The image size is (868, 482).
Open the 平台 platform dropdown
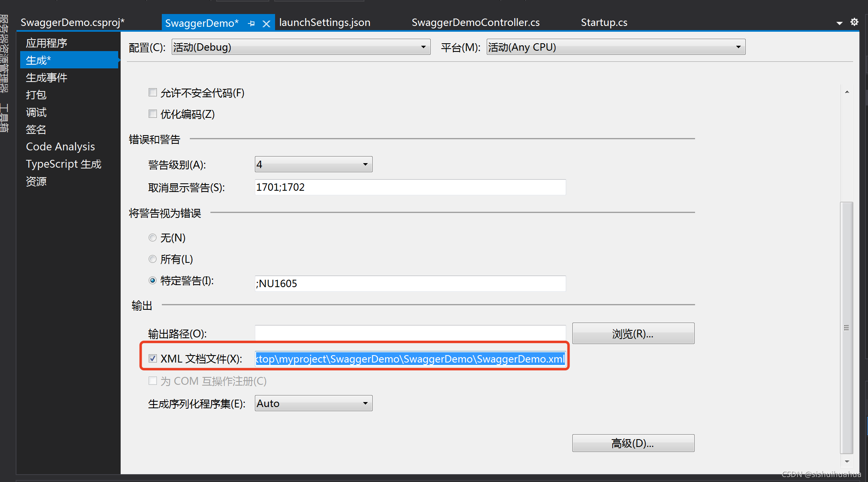(x=616, y=47)
